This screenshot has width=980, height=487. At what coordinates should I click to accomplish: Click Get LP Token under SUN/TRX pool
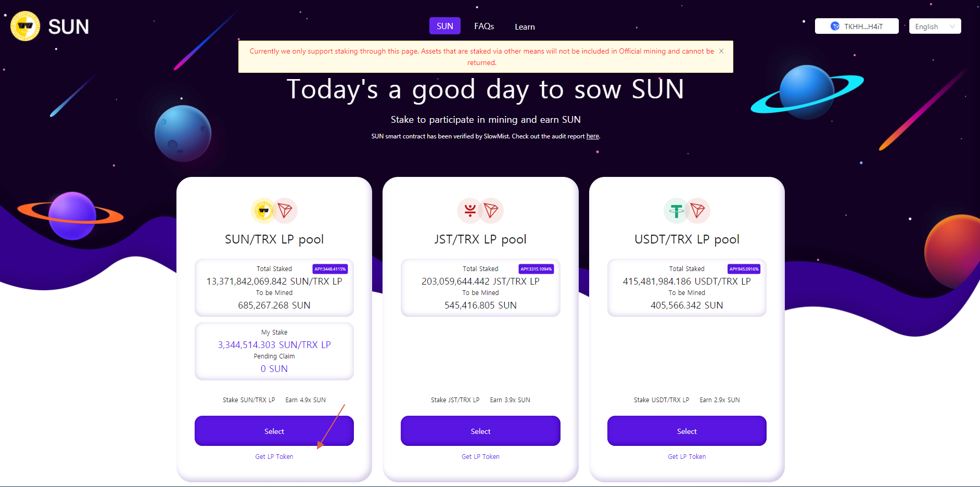pyautogui.click(x=274, y=457)
